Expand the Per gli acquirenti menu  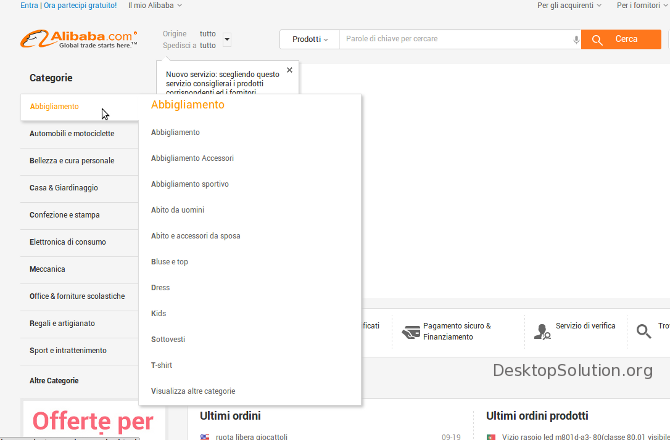click(x=569, y=5)
